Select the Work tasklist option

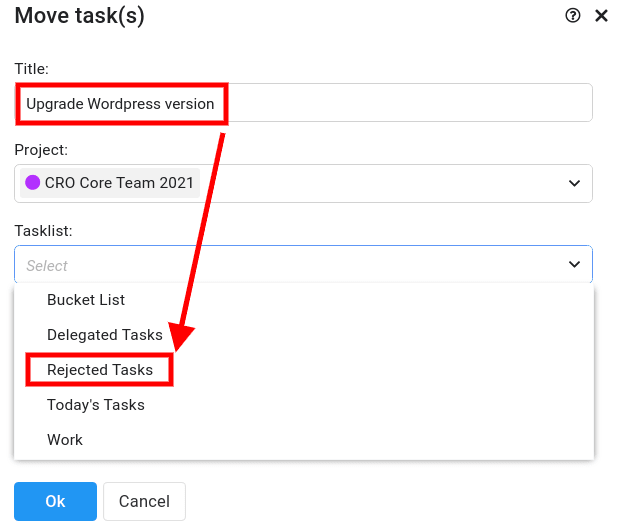click(x=65, y=440)
